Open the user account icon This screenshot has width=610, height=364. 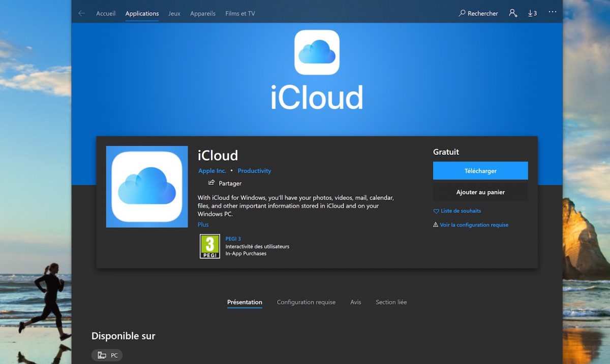click(513, 13)
